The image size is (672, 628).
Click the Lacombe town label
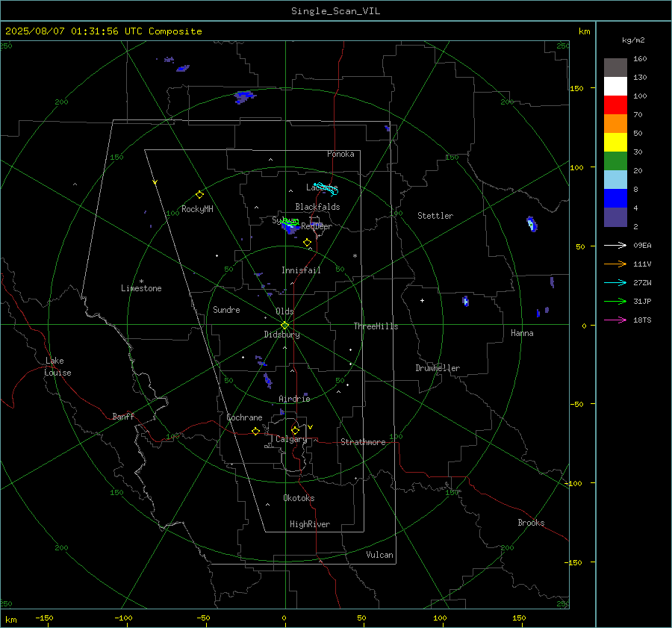click(x=322, y=187)
